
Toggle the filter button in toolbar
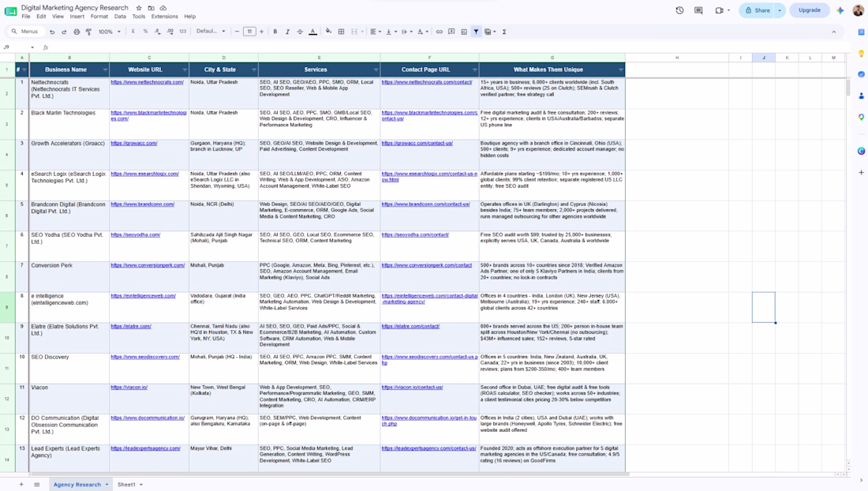pos(476,32)
